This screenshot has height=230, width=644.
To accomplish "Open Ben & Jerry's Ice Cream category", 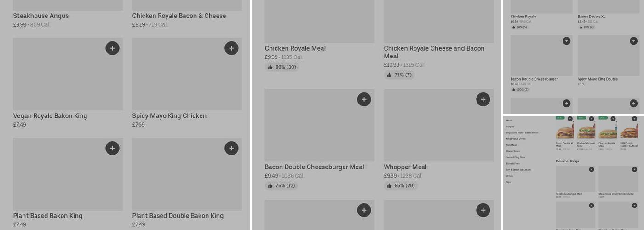I will [518, 170].
